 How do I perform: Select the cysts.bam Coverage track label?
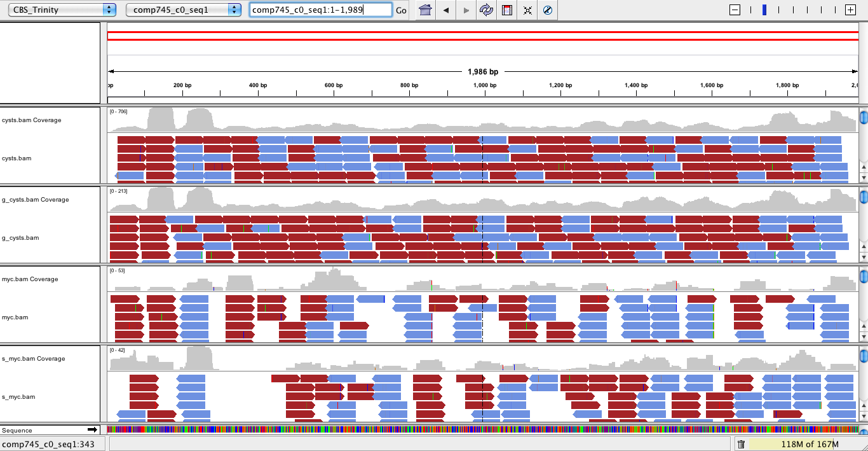point(32,120)
